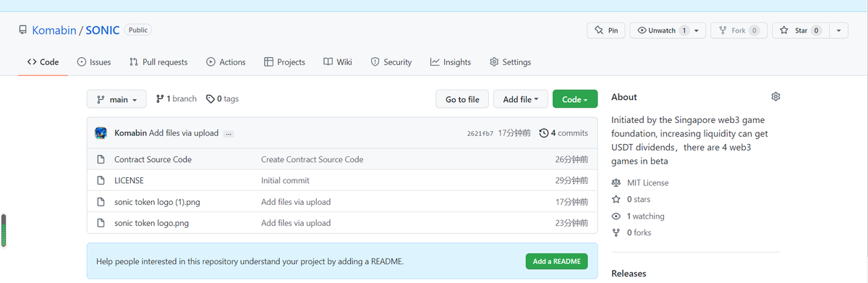Edit About details via gear icon
This screenshot has height=283, width=868.
pyautogui.click(x=775, y=97)
